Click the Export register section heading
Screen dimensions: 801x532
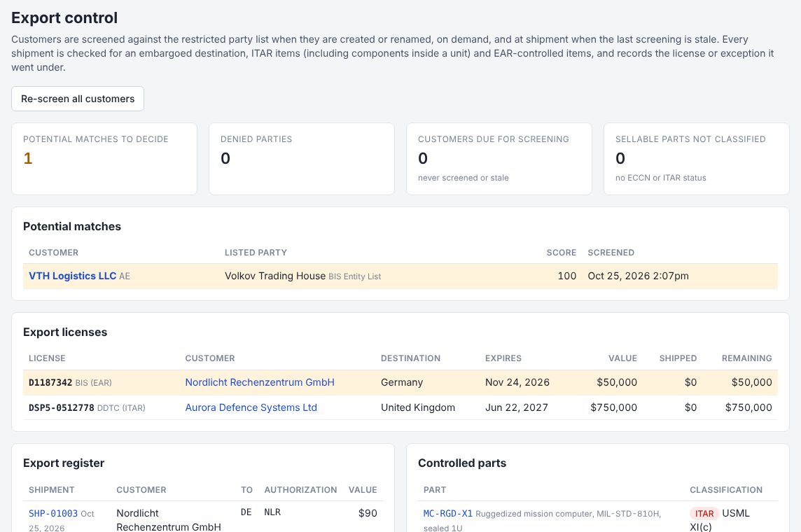point(63,463)
